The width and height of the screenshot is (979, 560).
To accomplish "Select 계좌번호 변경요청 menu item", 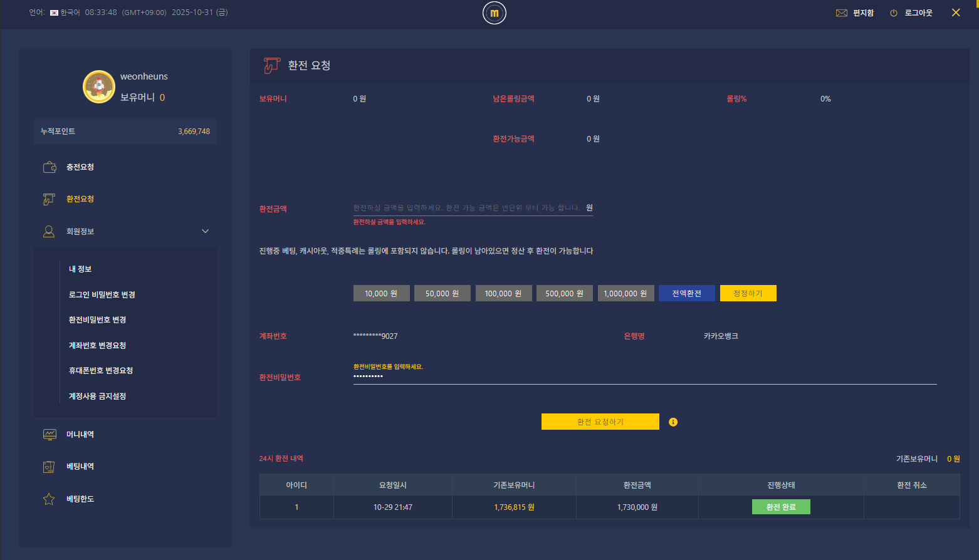I will (97, 346).
